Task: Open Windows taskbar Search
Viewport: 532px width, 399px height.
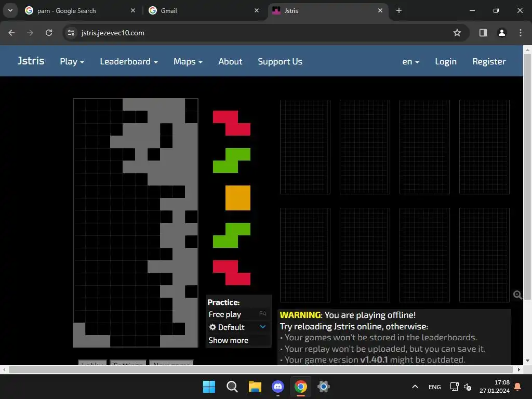Action: click(x=232, y=387)
